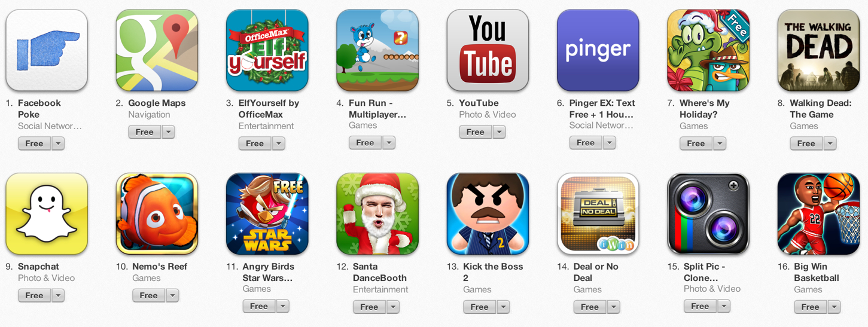The width and height of the screenshot is (868, 327).
Task: Open dropdown arrow for Deal or No Deal
Action: tap(614, 307)
